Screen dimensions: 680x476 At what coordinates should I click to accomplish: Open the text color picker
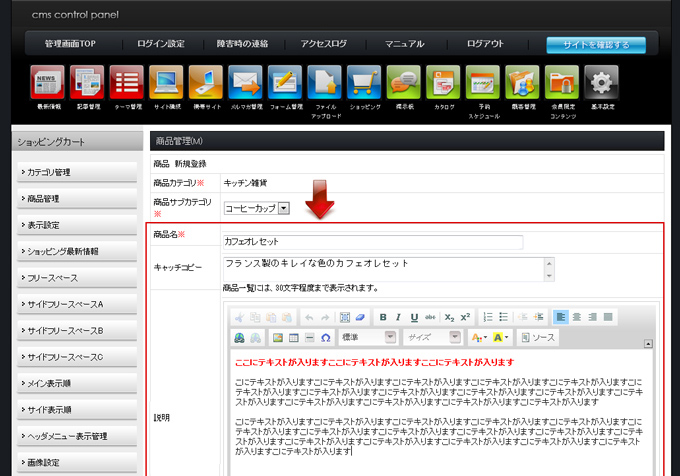point(479,338)
